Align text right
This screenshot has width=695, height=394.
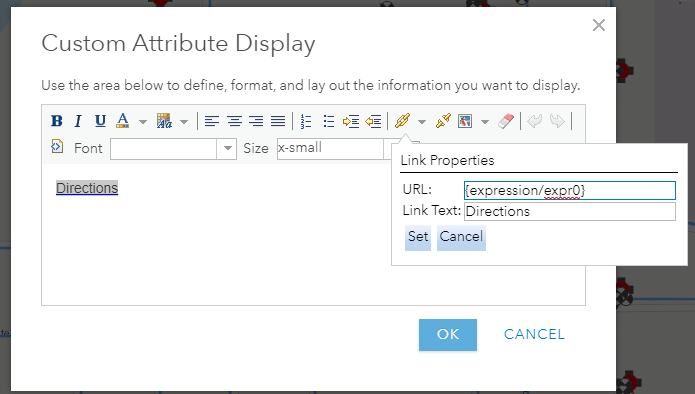(x=256, y=121)
